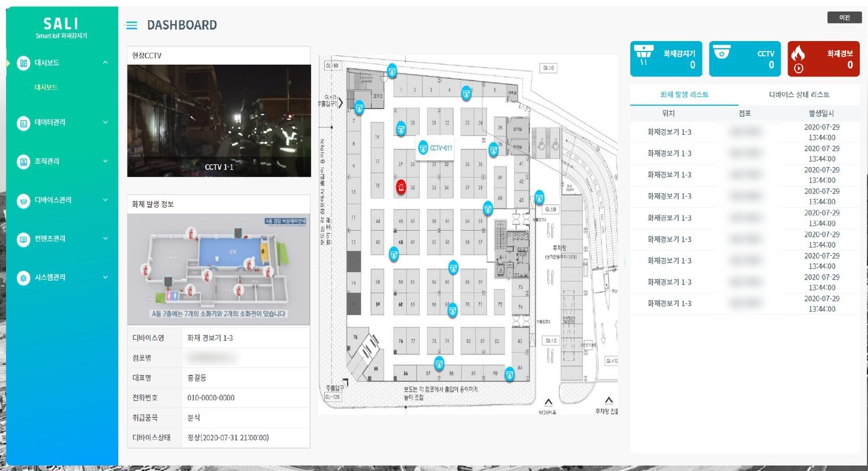This screenshot has height=471, width=868.
Task: Click the 정상(2020-07-31 21:00:00) device status
Action: [x=228, y=438]
